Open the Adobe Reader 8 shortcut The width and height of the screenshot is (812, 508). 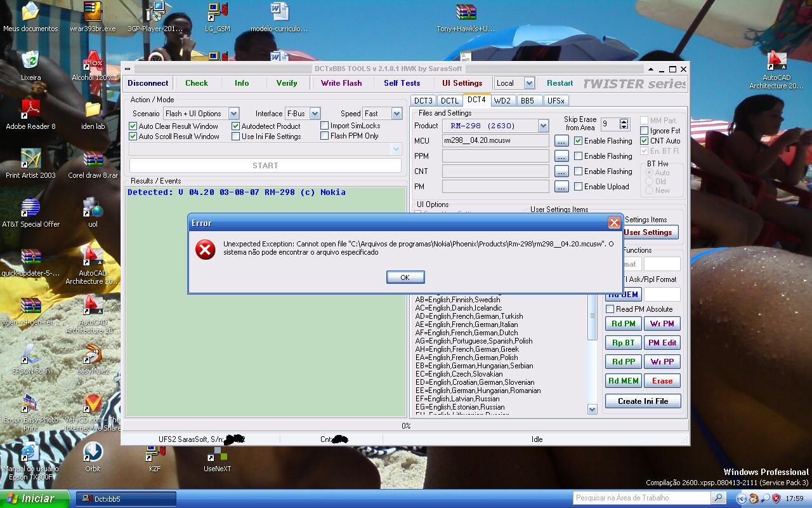pyautogui.click(x=30, y=114)
